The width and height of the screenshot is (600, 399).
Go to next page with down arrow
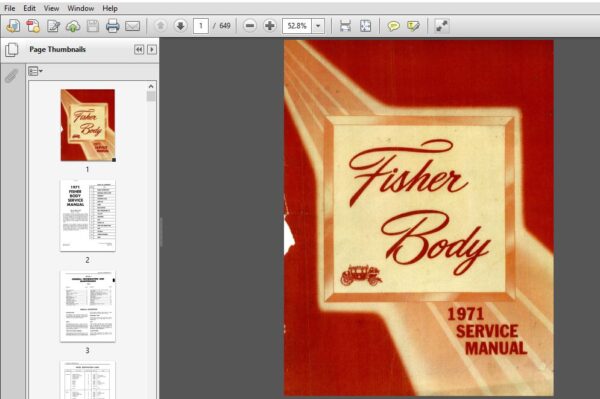(180, 26)
